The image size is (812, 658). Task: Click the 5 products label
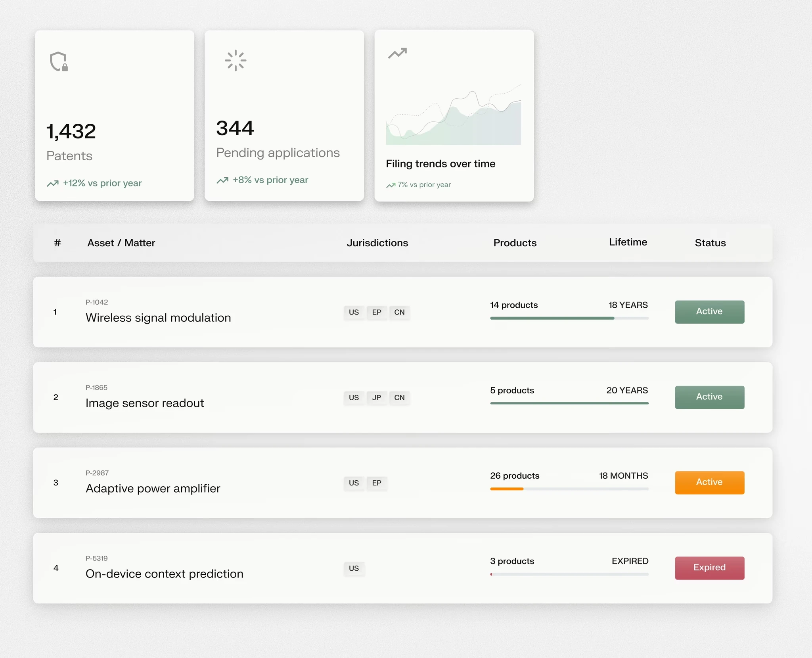coord(512,390)
